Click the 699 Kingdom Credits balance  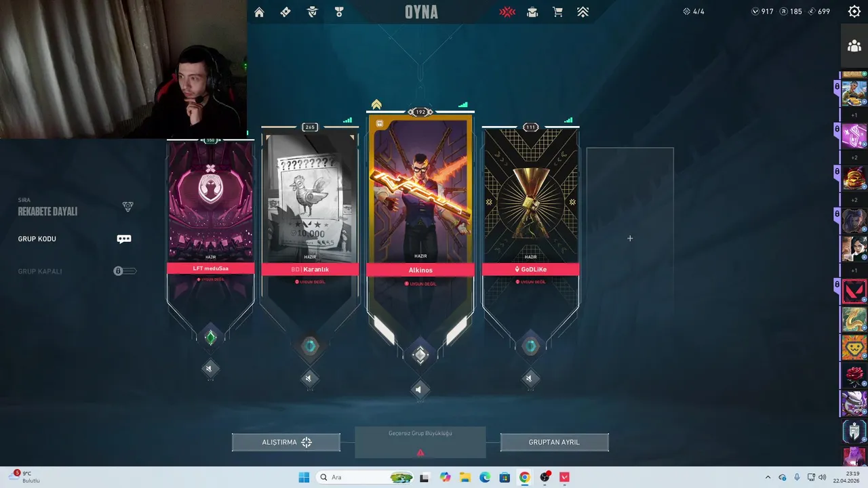[x=818, y=12]
